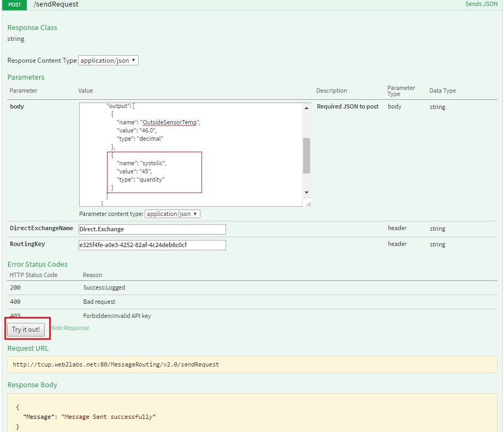
Task: Click the Error Status Codes heading
Action: (37, 265)
